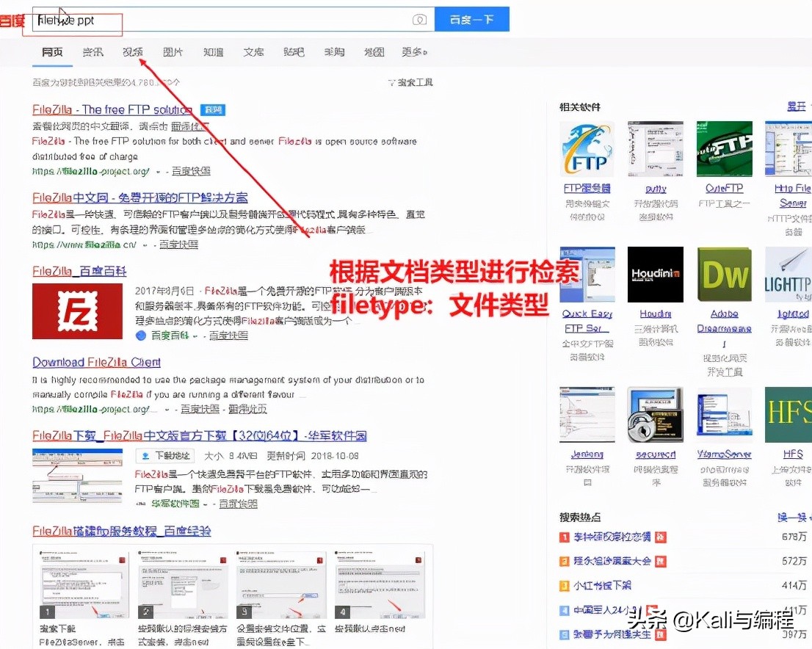Viewport: 812px width, 649px height.
Task: Select the 网页 tab
Action: (52, 52)
